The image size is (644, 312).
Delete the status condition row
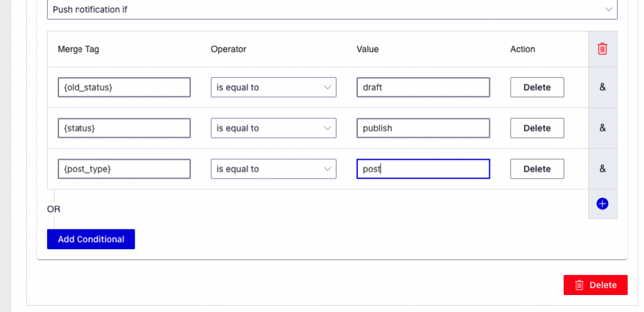(537, 128)
